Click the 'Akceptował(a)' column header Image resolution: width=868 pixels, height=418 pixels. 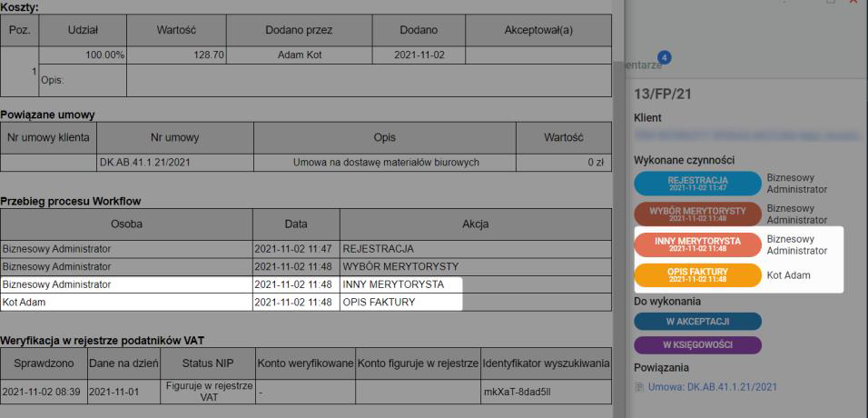pyautogui.click(x=538, y=31)
